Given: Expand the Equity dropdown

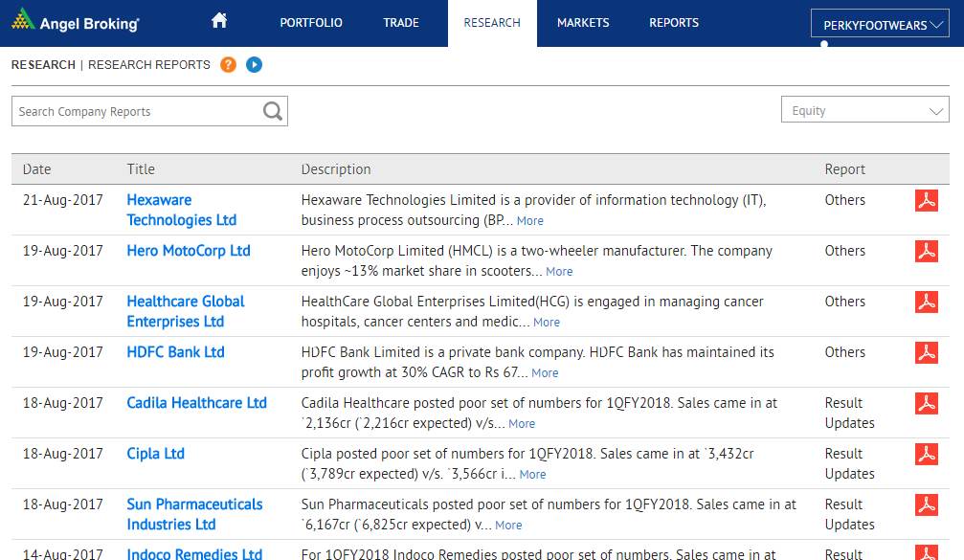Looking at the screenshot, I should (x=864, y=111).
